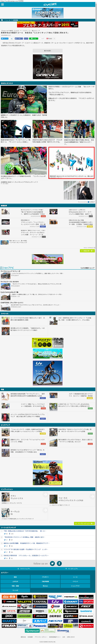The height and width of the screenshot is (644, 97).
Task: Click the PINARELLO sponsor logo
Action: click(86, 597)
